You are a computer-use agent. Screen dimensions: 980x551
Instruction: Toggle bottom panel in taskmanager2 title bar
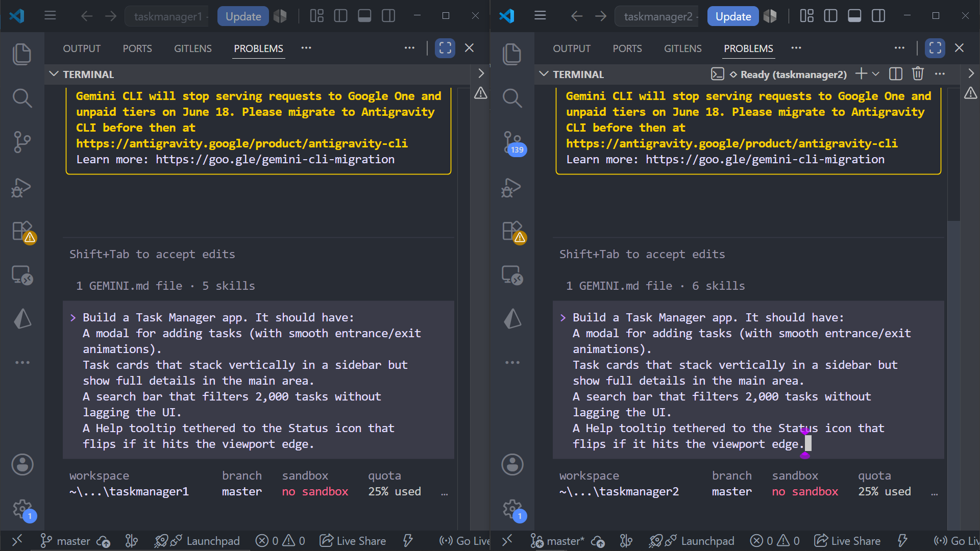coord(854,16)
